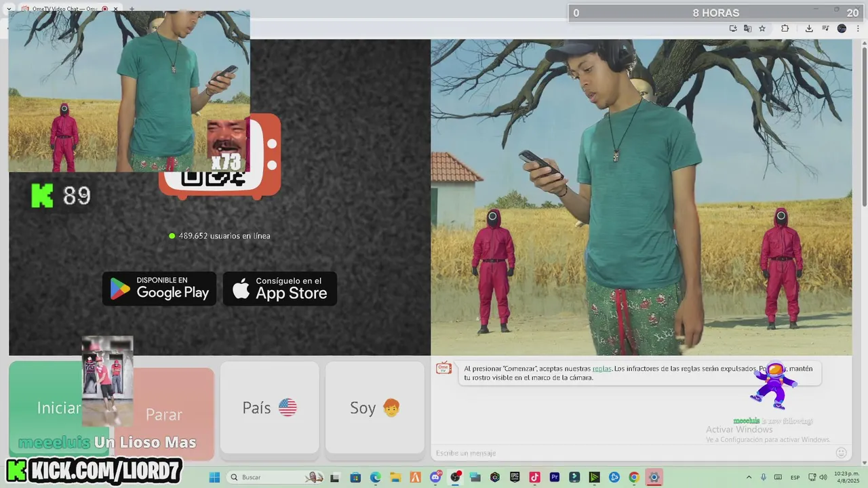Open the reglas rules link
868x488 pixels.
(601, 369)
